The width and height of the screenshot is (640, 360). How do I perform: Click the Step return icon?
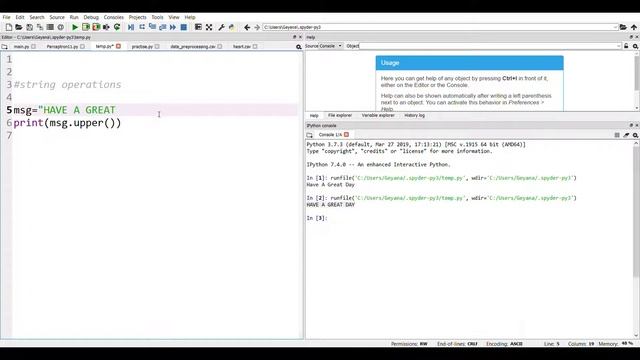point(162,27)
